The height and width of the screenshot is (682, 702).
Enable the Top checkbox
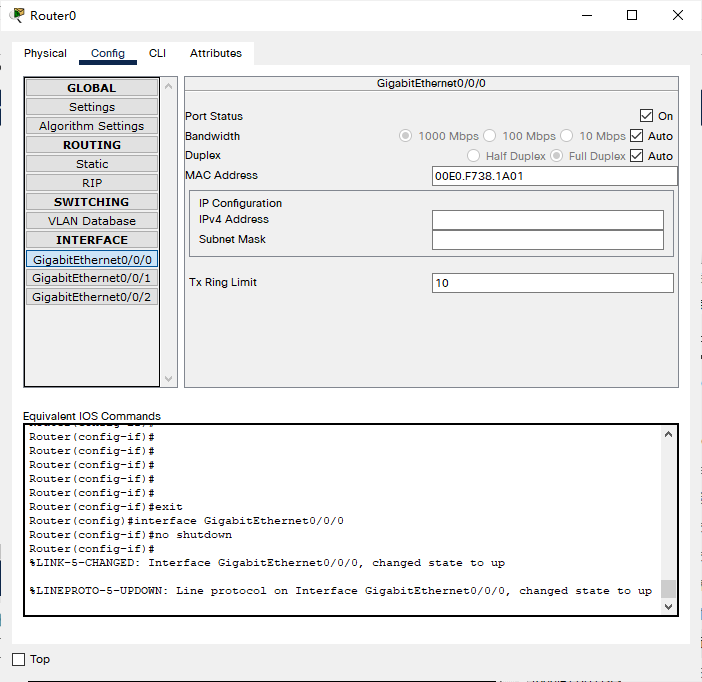pyautogui.click(x=18, y=659)
